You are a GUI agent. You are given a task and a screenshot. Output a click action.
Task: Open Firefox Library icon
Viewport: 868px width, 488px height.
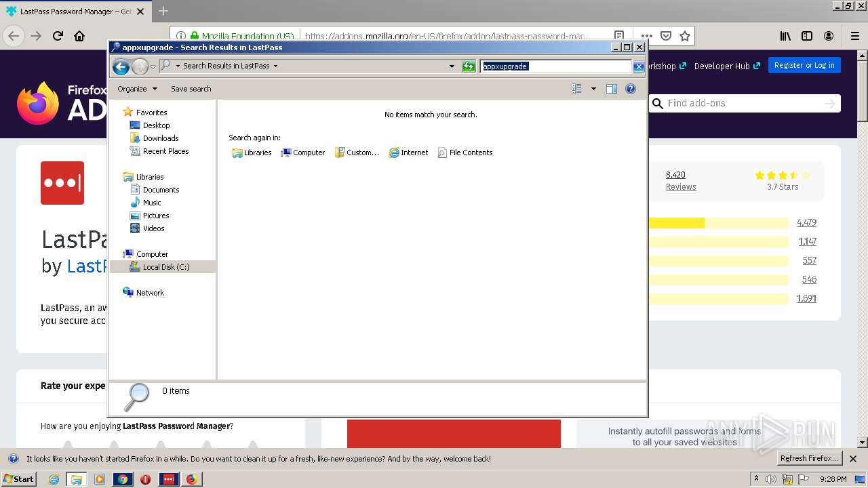[785, 36]
